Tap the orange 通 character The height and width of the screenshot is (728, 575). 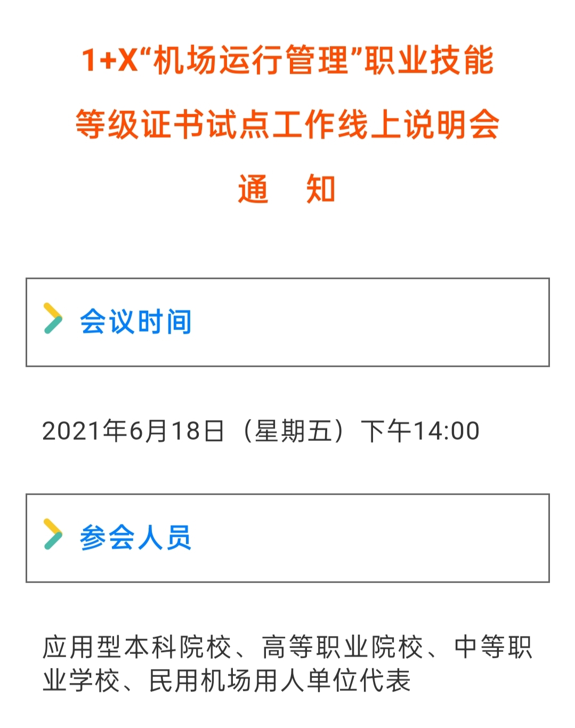coord(253,189)
